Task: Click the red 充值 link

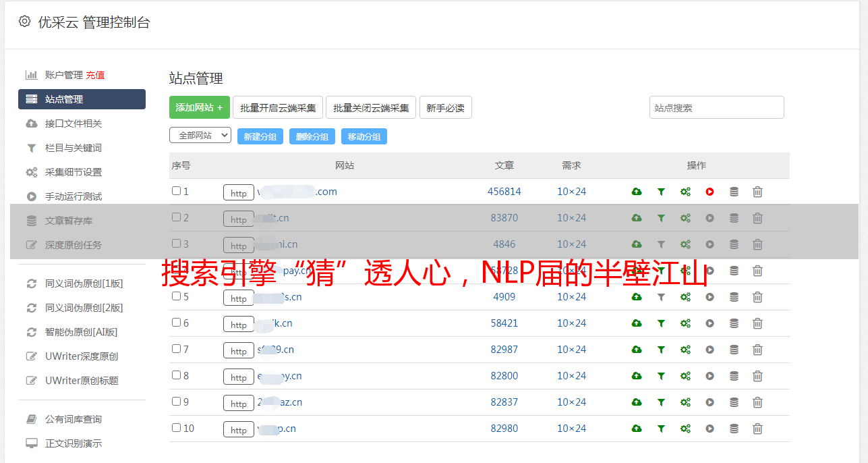Action: [x=95, y=75]
